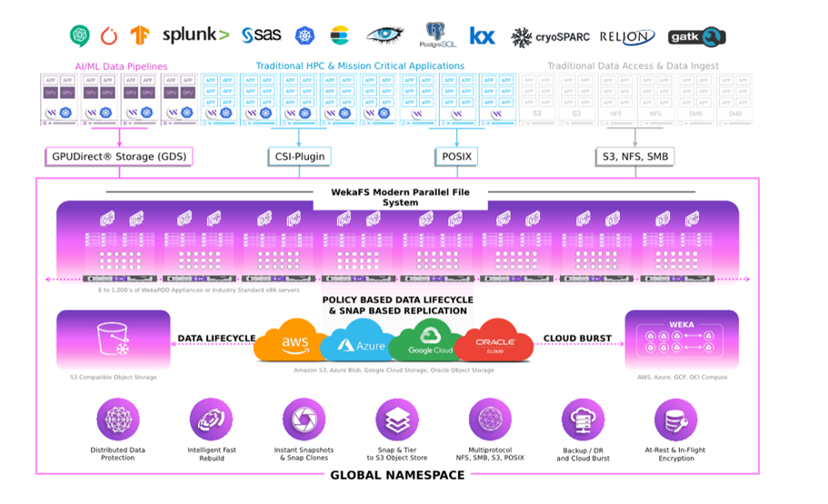
Task: Click the WEKA cloud burst cluster panel
Action: coord(682,340)
